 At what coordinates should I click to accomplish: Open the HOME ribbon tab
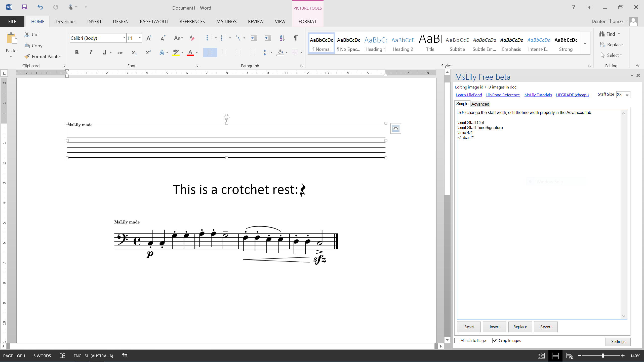tap(37, 21)
